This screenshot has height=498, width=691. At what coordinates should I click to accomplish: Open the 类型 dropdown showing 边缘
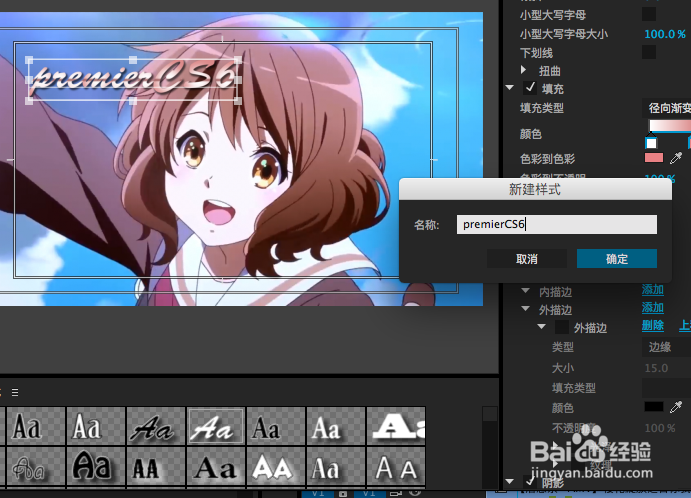pyautogui.click(x=666, y=347)
